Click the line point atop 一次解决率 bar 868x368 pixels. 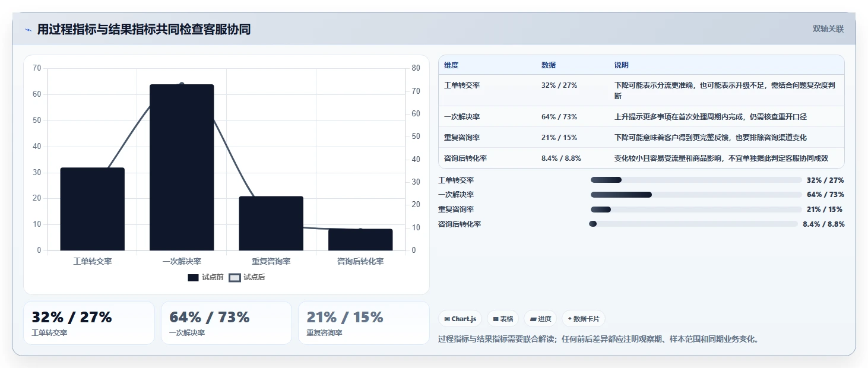182,84
